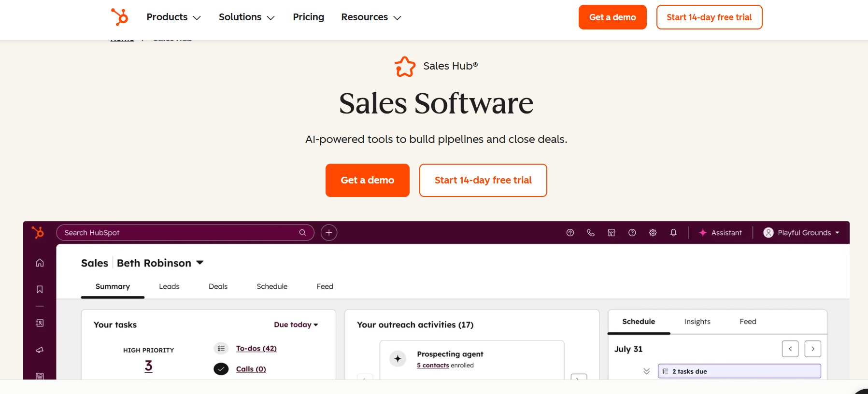868x394 pixels.
Task: Click the plus icon beside the search bar
Action: click(329, 232)
